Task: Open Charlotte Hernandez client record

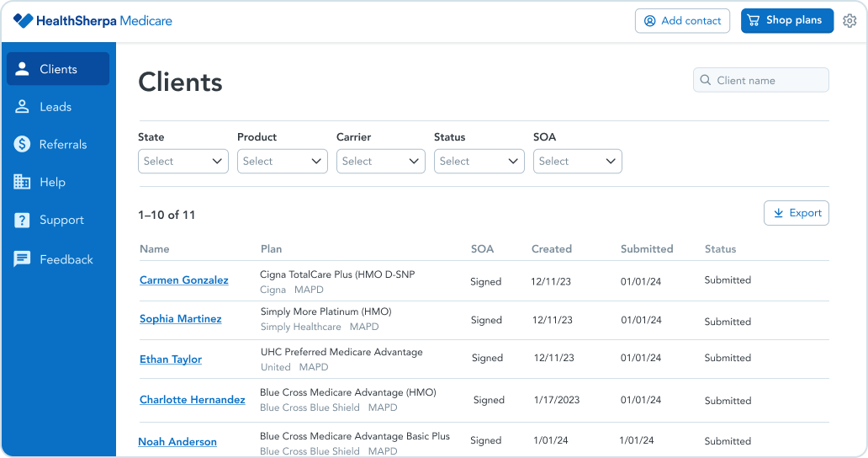Action: (x=192, y=399)
